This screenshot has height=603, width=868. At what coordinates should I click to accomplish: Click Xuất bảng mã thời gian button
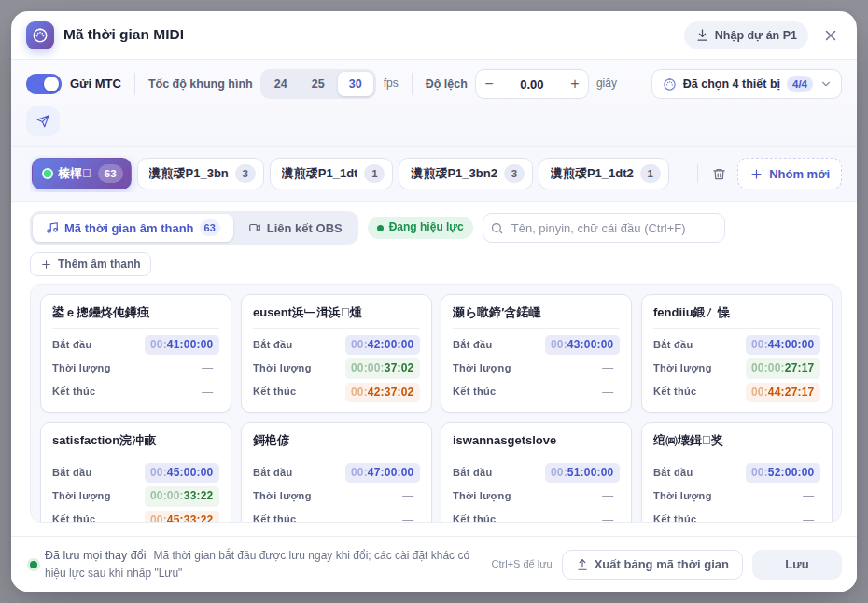point(652,565)
